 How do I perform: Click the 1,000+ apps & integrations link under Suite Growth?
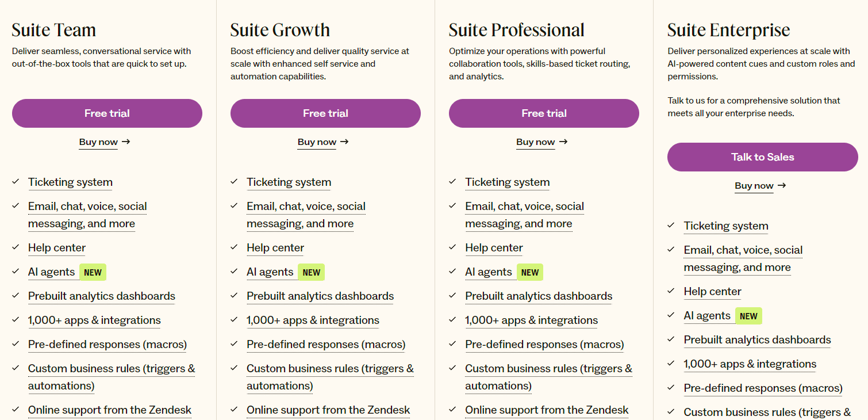tap(313, 320)
